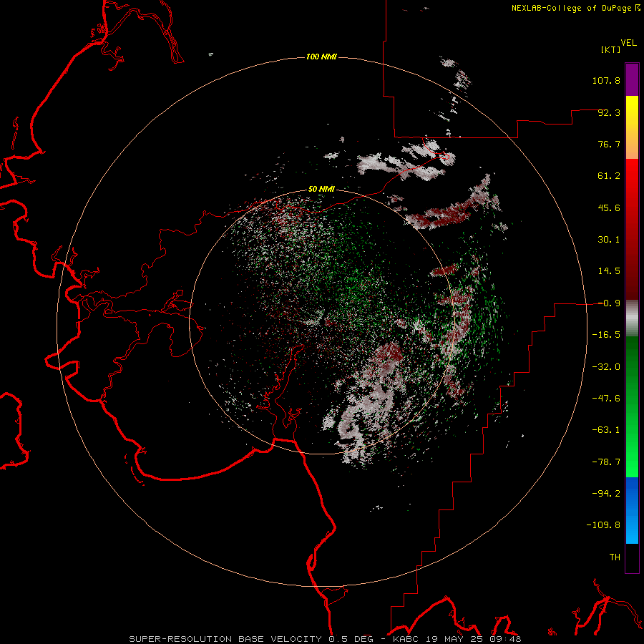Click the 92.3 legend value
The image size is (644, 644).
(x=609, y=112)
